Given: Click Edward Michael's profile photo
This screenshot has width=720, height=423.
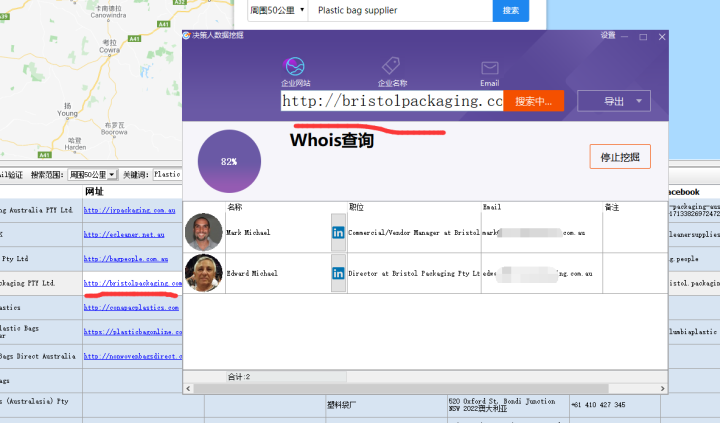Looking at the screenshot, I should point(203,273).
